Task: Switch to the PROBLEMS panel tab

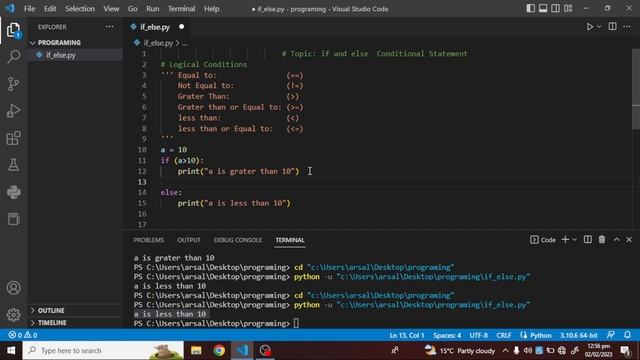Action: tap(149, 240)
